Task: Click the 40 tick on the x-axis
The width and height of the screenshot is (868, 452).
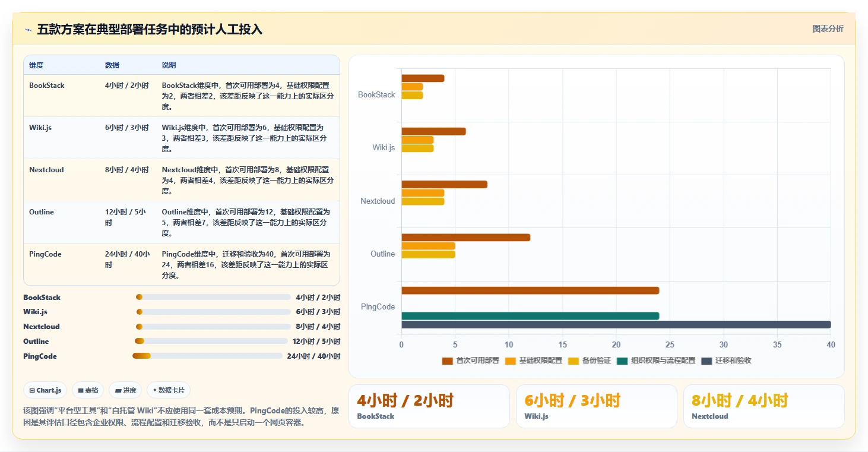Action: tap(831, 345)
